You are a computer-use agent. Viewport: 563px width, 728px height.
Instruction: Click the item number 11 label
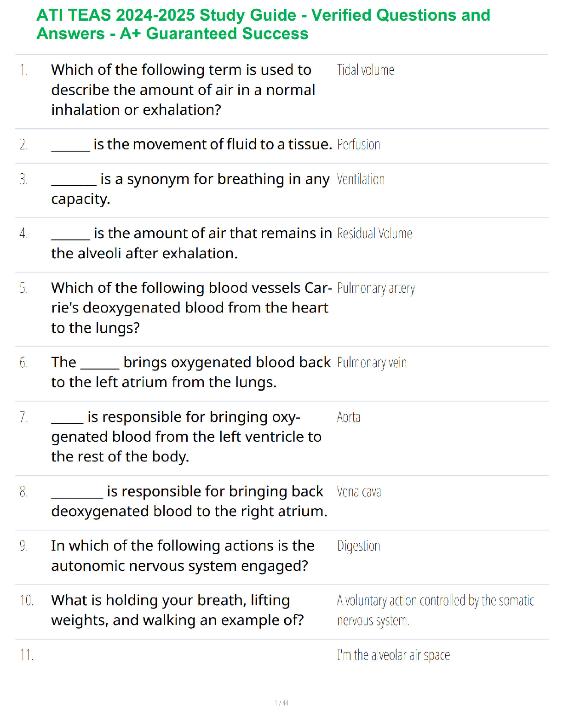26,655
